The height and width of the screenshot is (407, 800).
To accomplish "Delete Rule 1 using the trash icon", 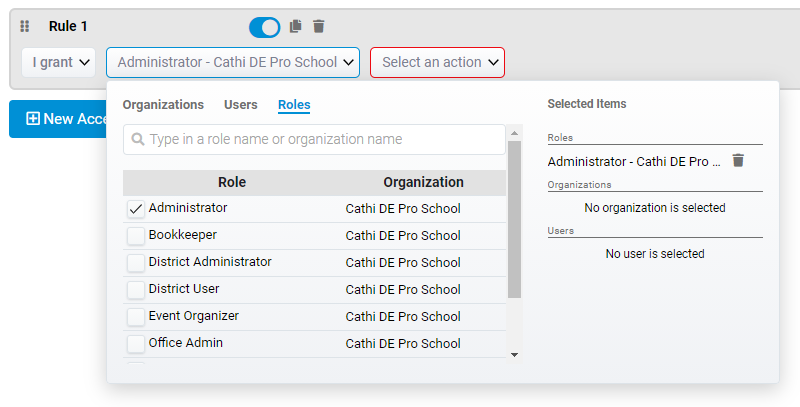I will pyautogui.click(x=319, y=27).
